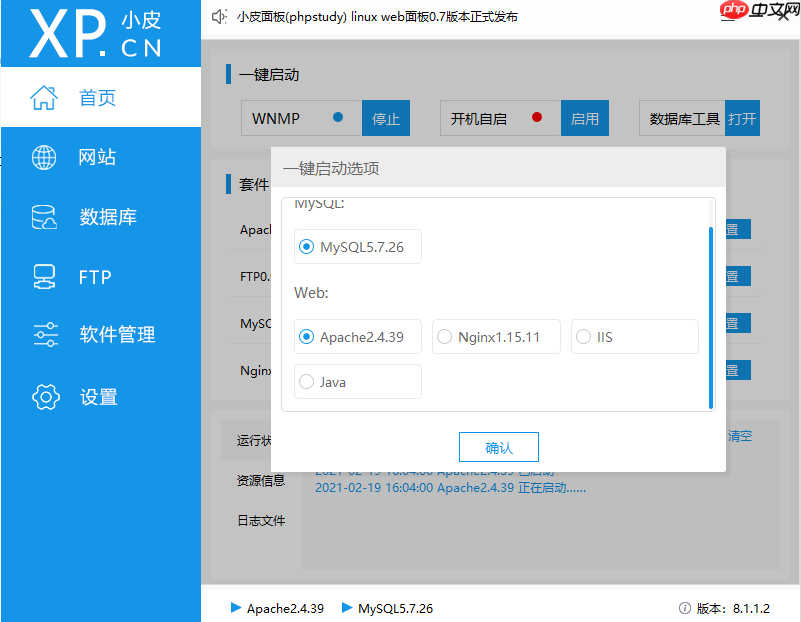Enable 开机自启 with the 启用 button

click(585, 118)
